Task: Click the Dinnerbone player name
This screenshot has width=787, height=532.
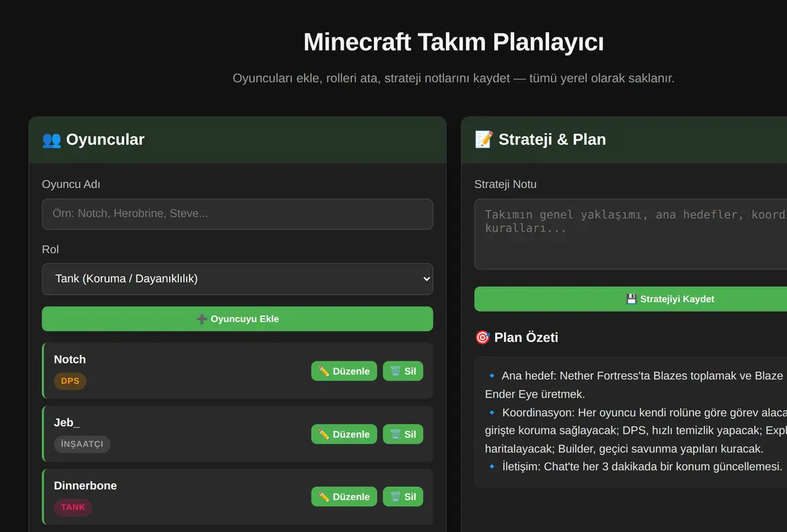Action: 85,486
